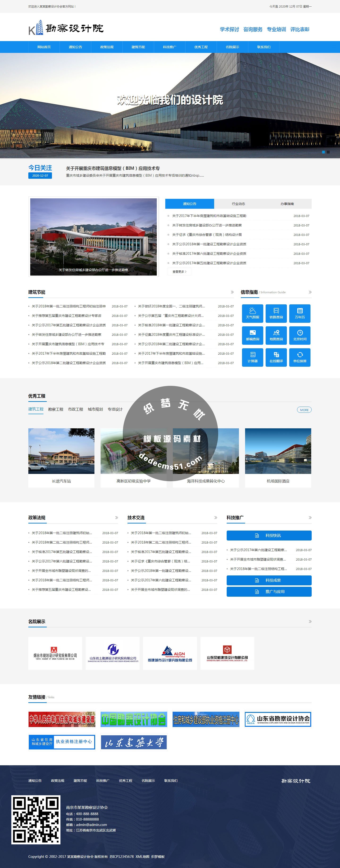Screen dimensions: 340x868
Task: Open today's headline about BIM 应用技术专
Action: (x=113, y=168)
